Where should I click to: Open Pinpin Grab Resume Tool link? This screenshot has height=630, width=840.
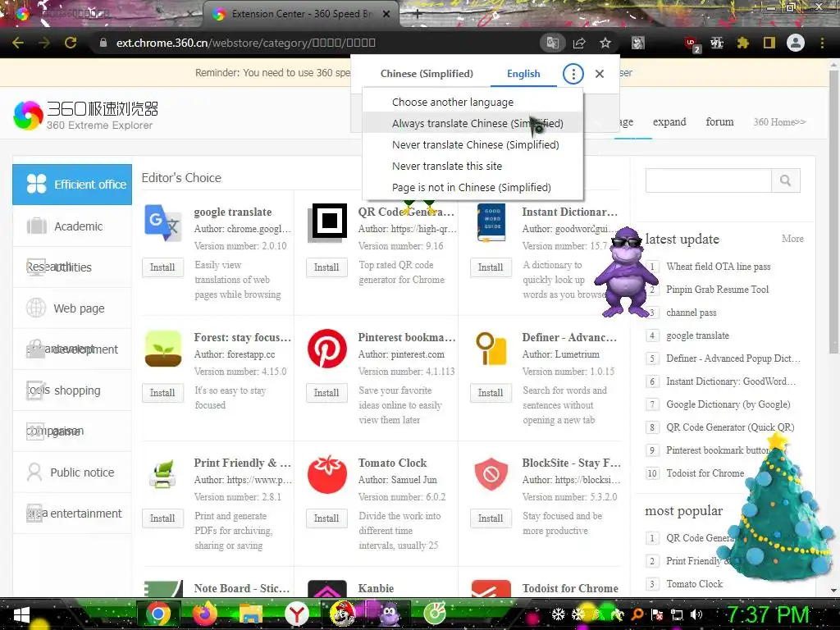tap(717, 290)
